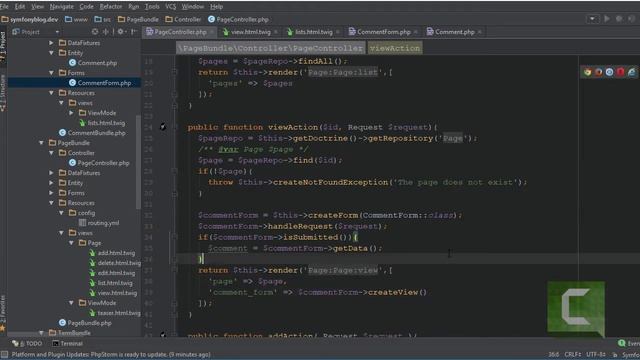Open in Firefox browser icon in editor
Viewport: 640px width, 360px height.
[598, 72]
